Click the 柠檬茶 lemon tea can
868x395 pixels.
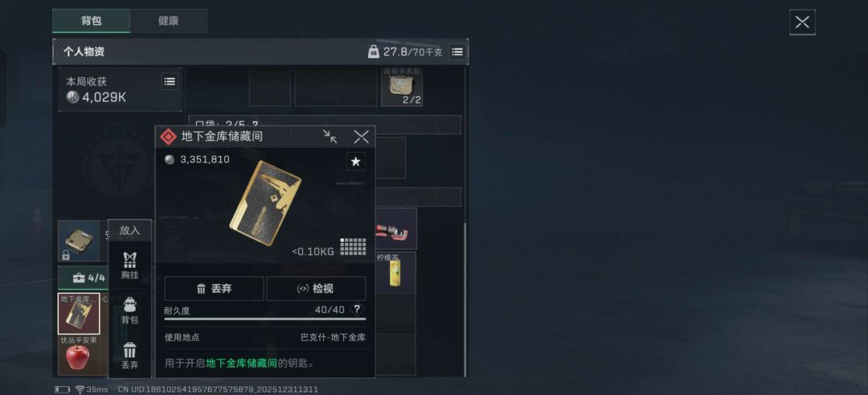click(x=395, y=273)
